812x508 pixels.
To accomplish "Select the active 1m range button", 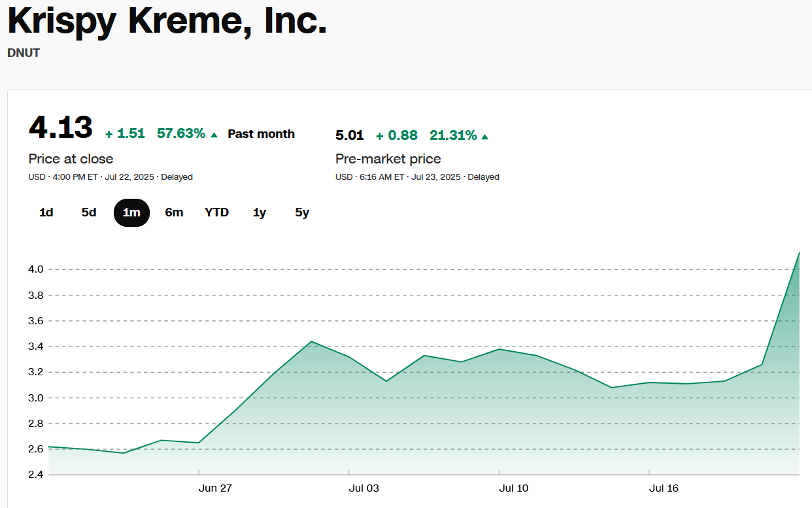I will click(131, 212).
